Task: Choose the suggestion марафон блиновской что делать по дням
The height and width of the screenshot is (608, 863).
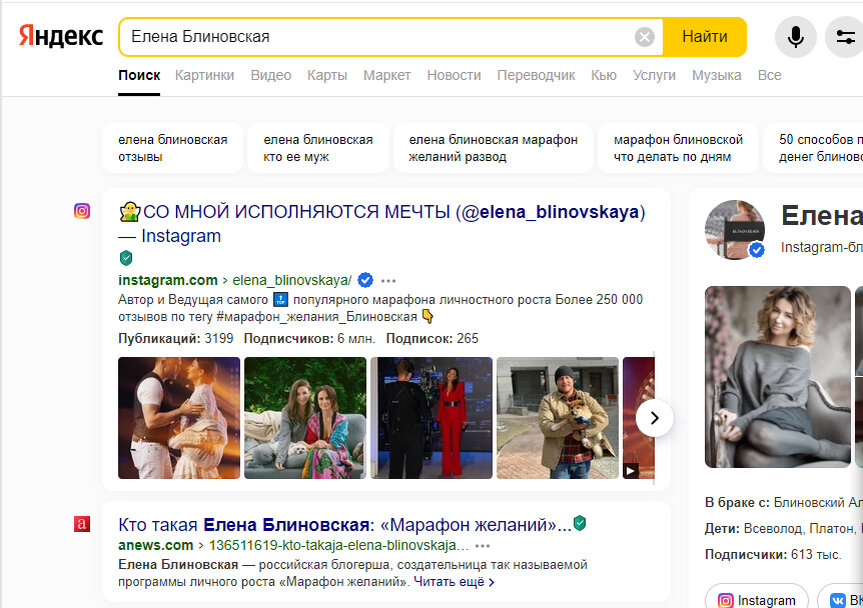Action: point(678,148)
